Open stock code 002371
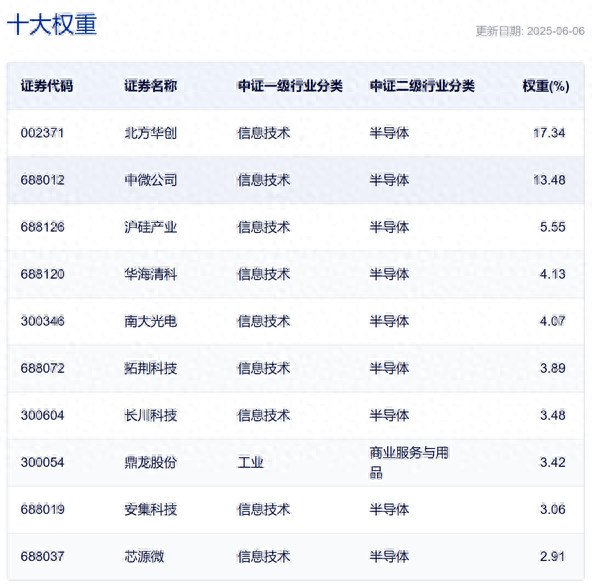592x585 pixels. tap(42, 133)
